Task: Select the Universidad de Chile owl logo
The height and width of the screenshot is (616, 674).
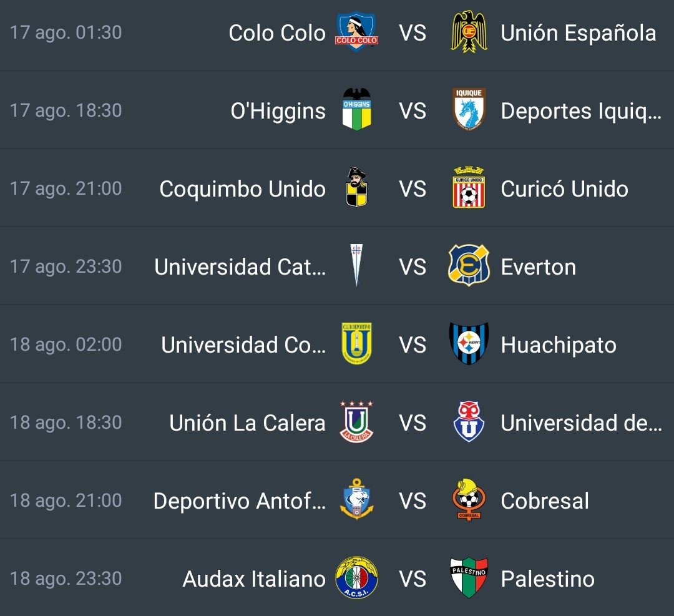Action: tap(469, 422)
